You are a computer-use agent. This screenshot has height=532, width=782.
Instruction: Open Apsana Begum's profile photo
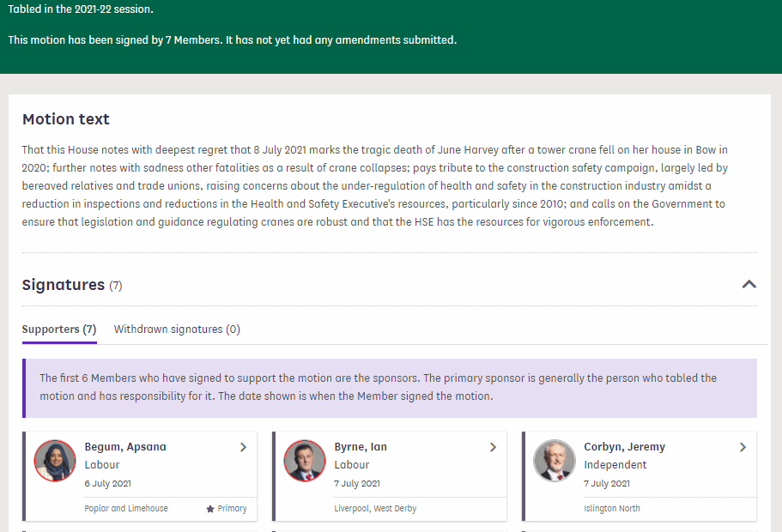[x=55, y=462]
